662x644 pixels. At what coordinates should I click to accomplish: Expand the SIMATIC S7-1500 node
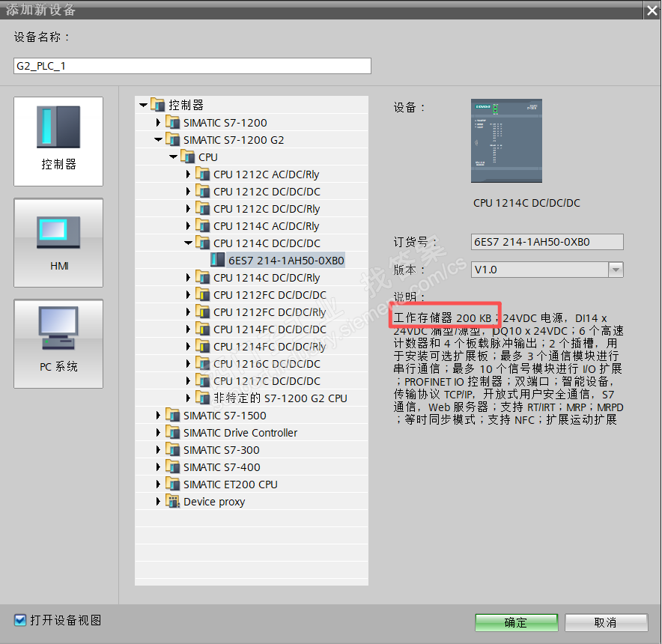(158, 415)
